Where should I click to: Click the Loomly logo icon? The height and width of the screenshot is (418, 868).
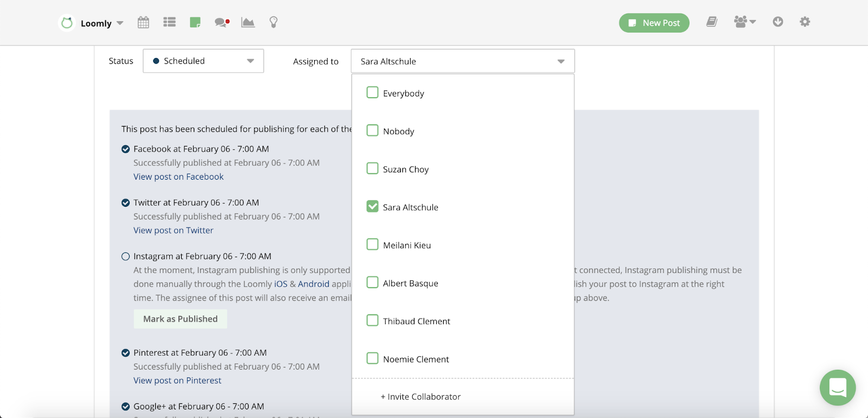(x=67, y=23)
